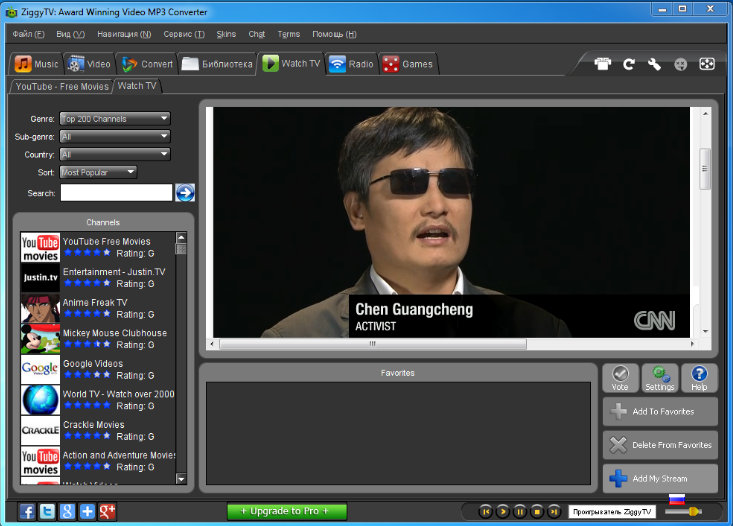
Task: Share via the Facebook icon
Action: [x=27, y=512]
